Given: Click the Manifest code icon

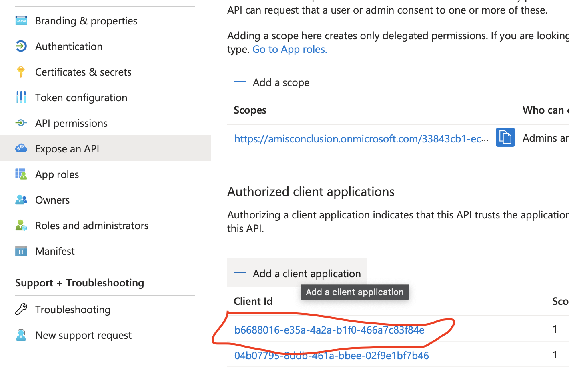Looking at the screenshot, I should tap(21, 251).
